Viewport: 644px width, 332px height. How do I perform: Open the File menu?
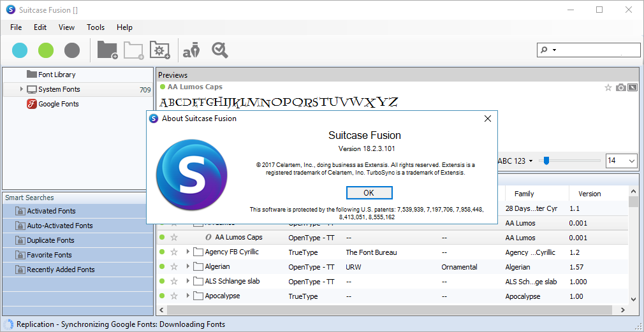coord(16,27)
